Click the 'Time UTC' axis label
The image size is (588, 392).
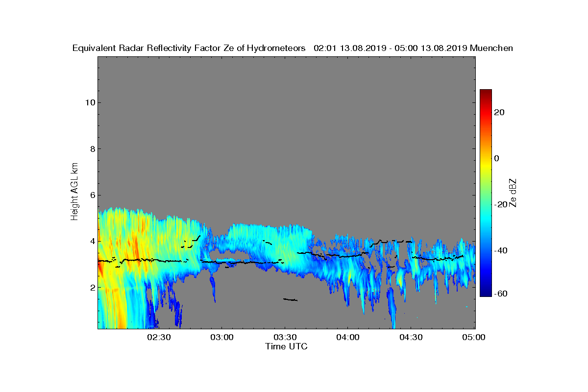point(287,346)
